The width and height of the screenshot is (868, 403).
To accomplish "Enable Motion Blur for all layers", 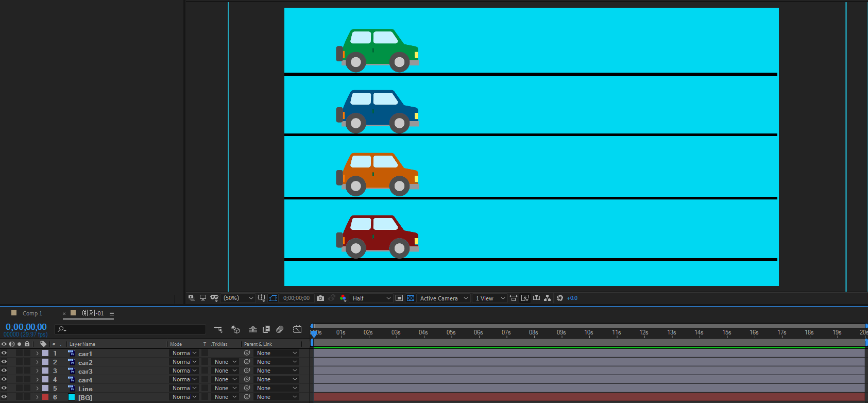I will [280, 329].
